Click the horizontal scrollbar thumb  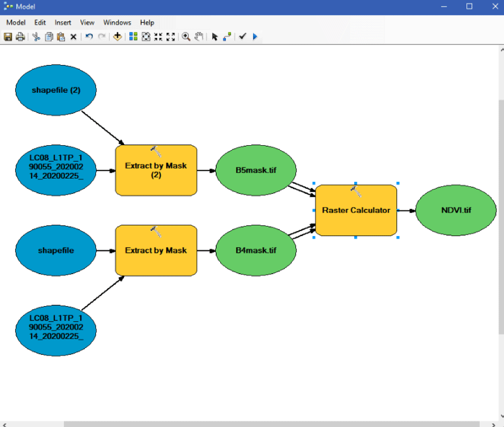point(272,424)
